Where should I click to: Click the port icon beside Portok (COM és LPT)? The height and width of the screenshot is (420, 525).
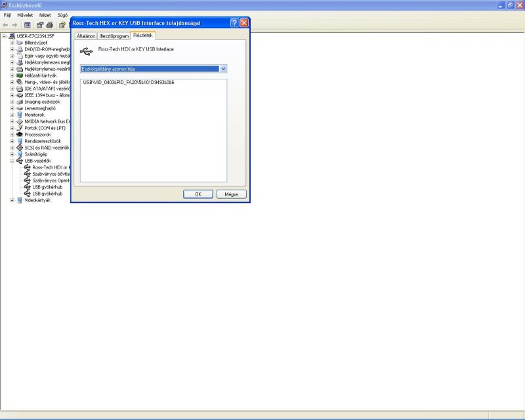click(x=20, y=128)
